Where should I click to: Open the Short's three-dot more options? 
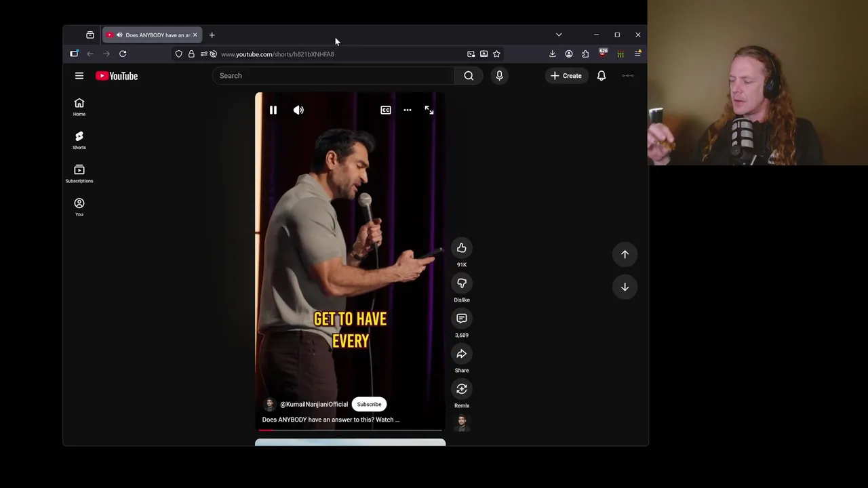tap(408, 110)
